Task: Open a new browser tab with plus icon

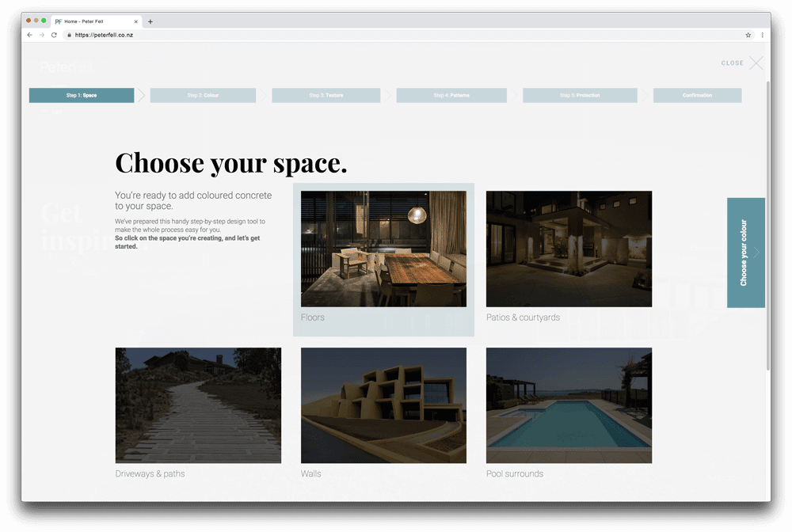Action: [150, 21]
